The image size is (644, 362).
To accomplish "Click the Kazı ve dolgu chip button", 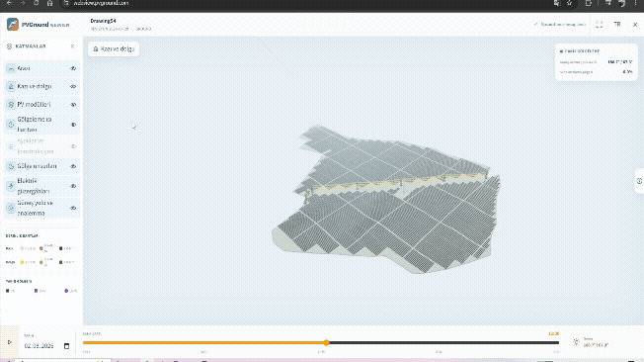I will [114, 48].
